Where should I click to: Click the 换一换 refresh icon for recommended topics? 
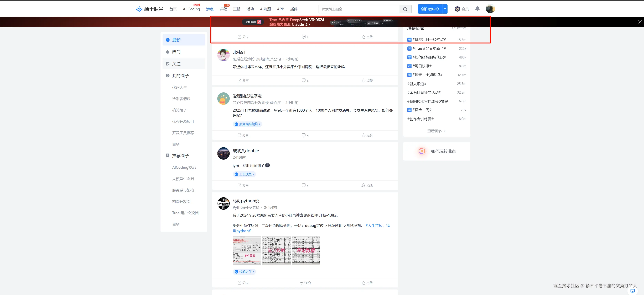[x=454, y=28]
